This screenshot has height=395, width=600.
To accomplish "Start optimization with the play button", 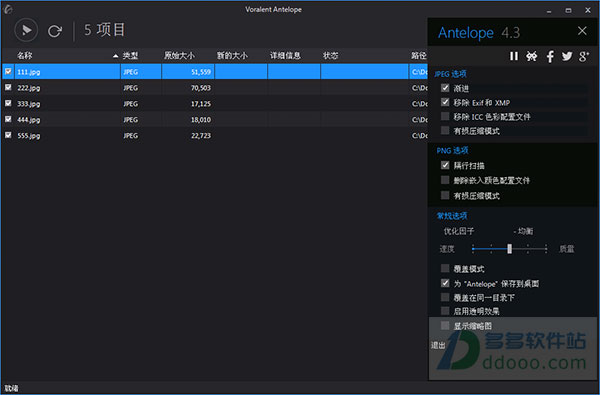I will coord(26,30).
